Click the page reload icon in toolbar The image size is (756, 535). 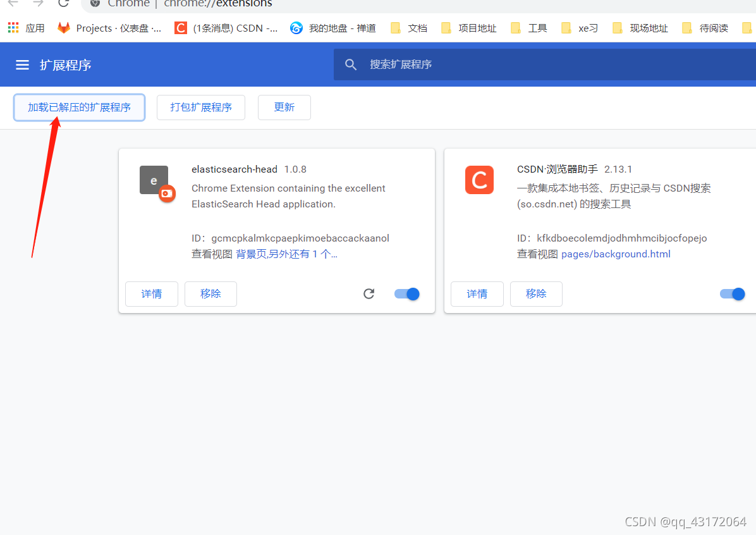pos(62,4)
